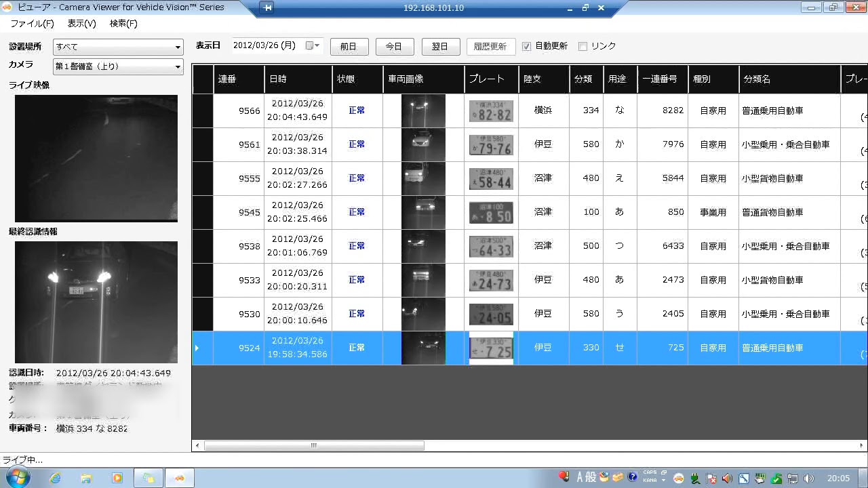
Task: Select cell 小型貨物自動車 in row 9555
Action: point(789,178)
